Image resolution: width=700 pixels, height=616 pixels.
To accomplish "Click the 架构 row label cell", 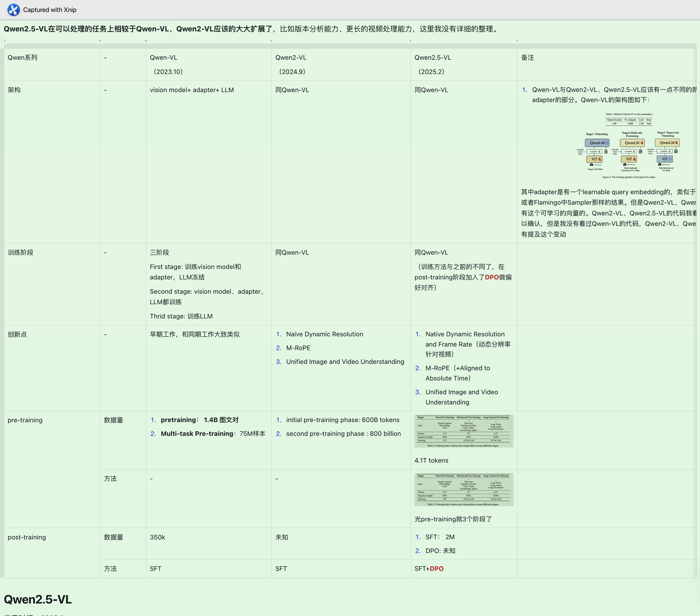I will click(x=14, y=90).
